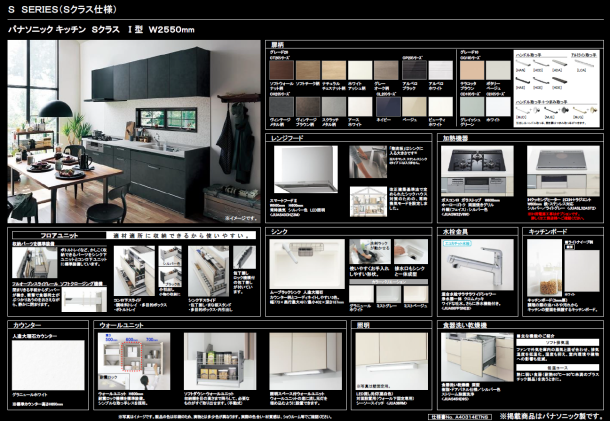The width and height of the screenshot is (610, 421).
Task: Choose the Soft Teak door color swatch
Action: click(308, 70)
